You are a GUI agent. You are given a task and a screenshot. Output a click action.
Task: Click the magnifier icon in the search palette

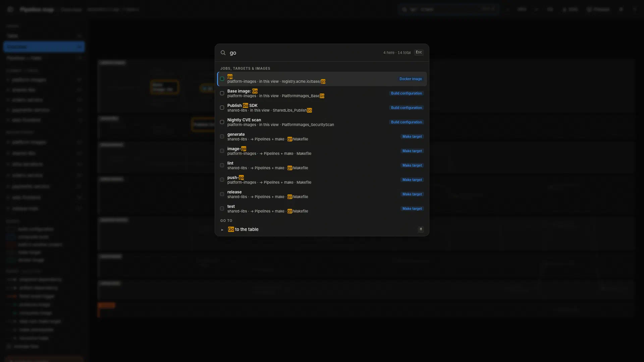pyautogui.click(x=223, y=53)
